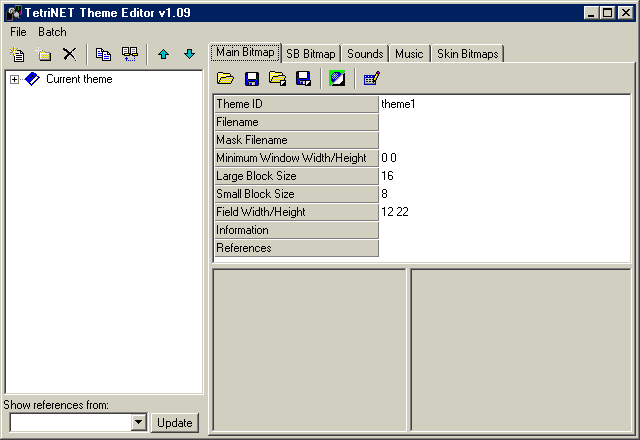The width and height of the screenshot is (640, 440).
Task: Click the empty References value cell
Action: coord(504,248)
